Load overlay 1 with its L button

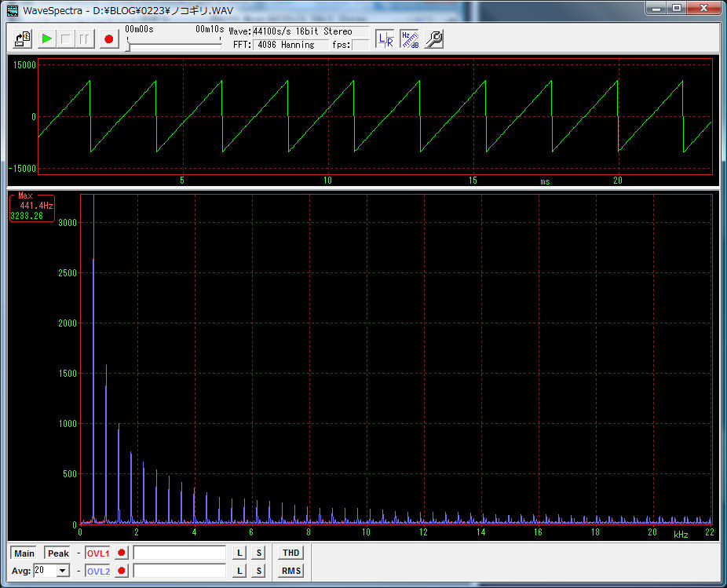(239, 553)
